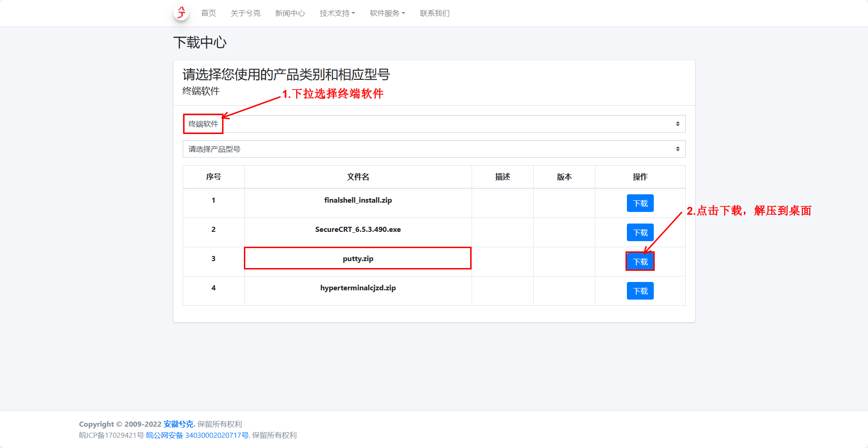Download finalshell_install.zip

tap(640, 203)
